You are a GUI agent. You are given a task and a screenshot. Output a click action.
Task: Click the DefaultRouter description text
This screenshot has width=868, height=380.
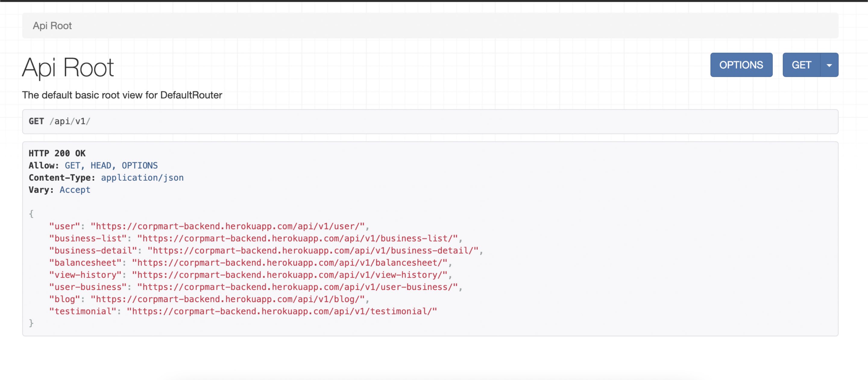[122, 95]
